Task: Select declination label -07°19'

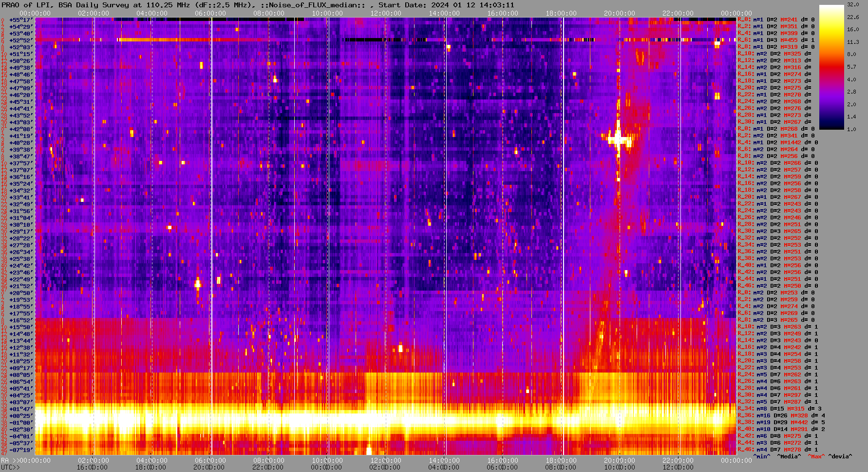Action: [21, 450]
